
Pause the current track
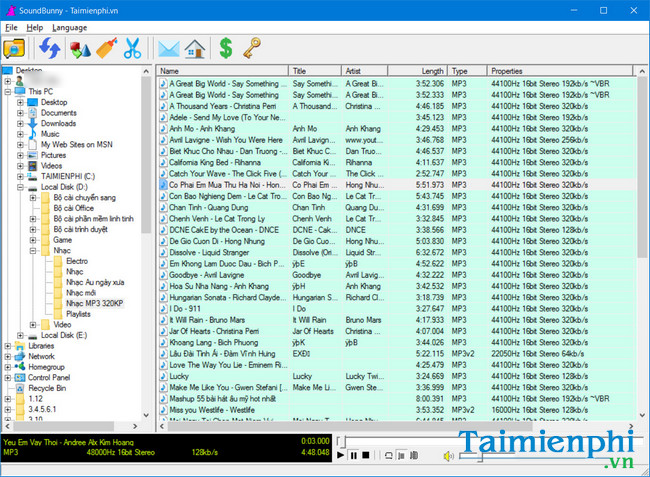[354, 455]
